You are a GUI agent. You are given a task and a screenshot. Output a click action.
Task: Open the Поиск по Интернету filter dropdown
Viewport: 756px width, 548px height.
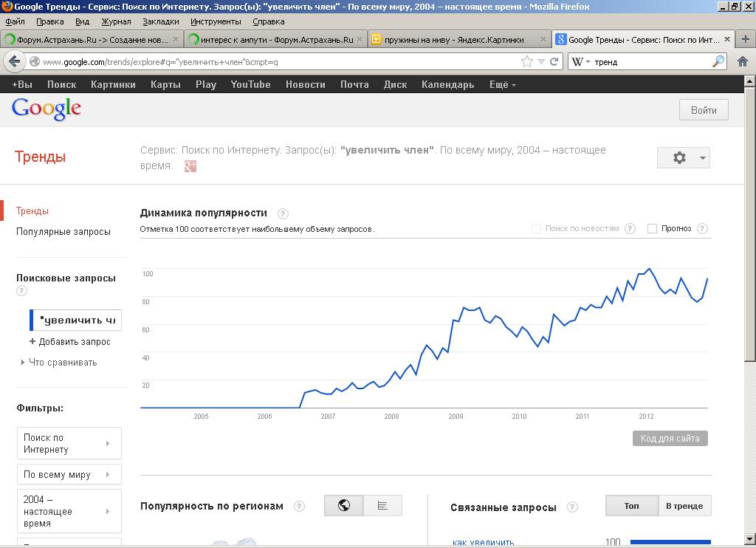(x=69, y=443)
